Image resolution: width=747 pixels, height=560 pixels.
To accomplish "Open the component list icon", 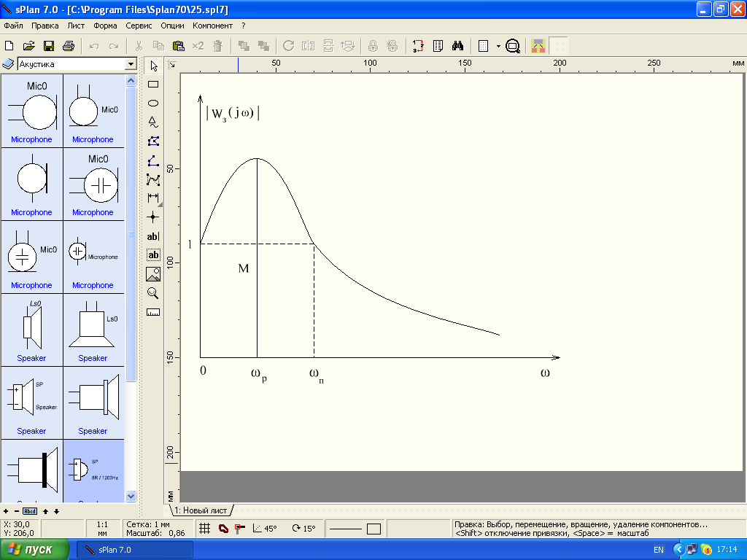I will [x=438, y=46].
